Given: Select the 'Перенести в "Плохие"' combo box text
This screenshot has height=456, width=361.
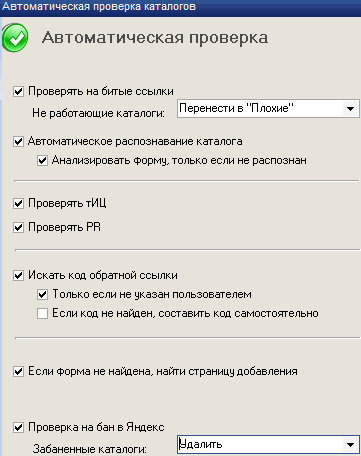Looking at the screenshot, I should point(236,108).
